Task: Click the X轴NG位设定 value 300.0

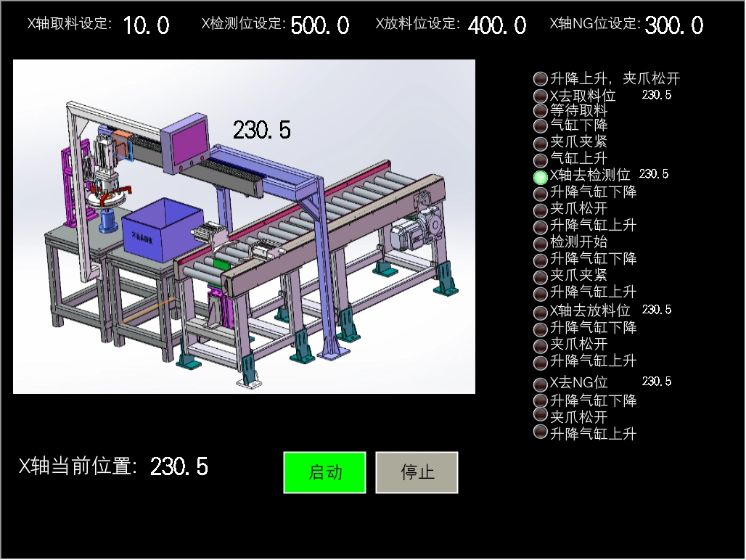Action: (673, 25)
